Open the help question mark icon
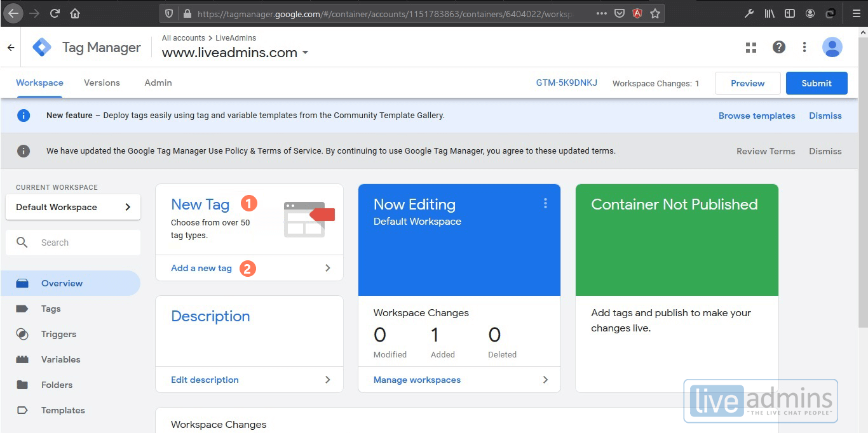This screenshot has height=433, width=868. click(778, 47)
